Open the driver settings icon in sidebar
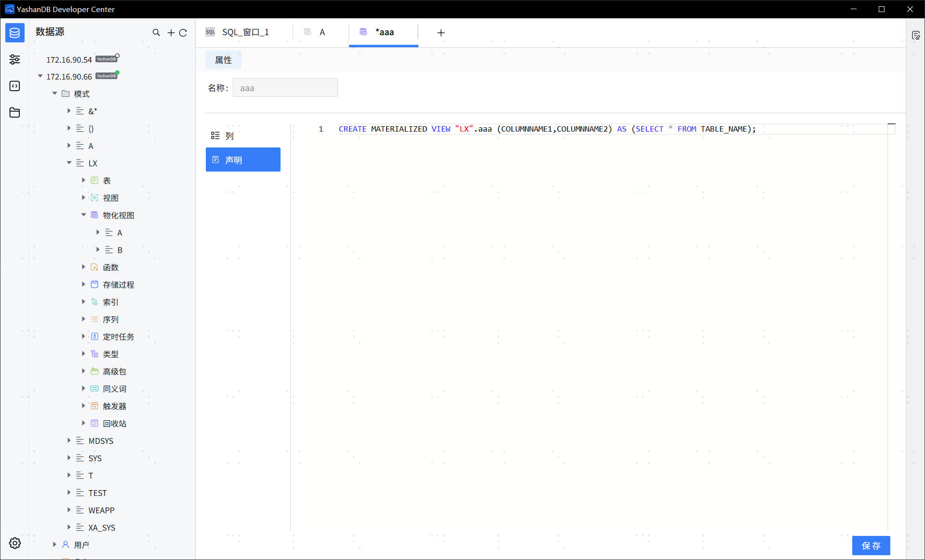 pos(14,59)
